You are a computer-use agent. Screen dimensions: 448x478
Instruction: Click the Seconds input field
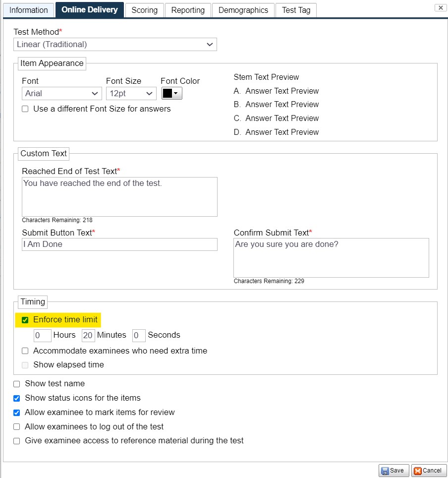click(x=139, y=335)
